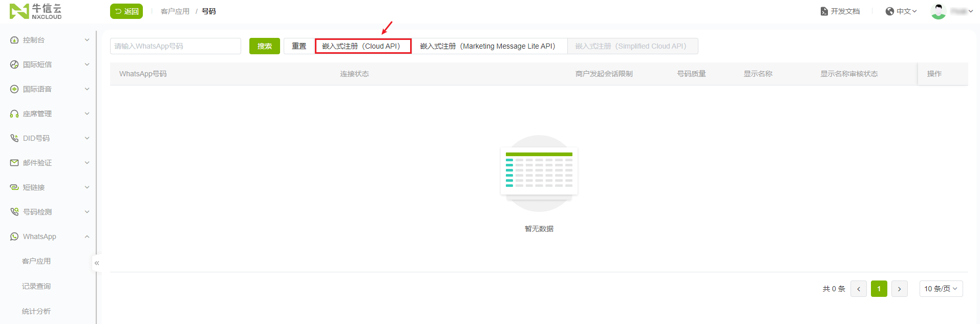Click the 国际短信 SMS icon
The width and height of the screenshot is (980, 324).
[x=14, y=64]
